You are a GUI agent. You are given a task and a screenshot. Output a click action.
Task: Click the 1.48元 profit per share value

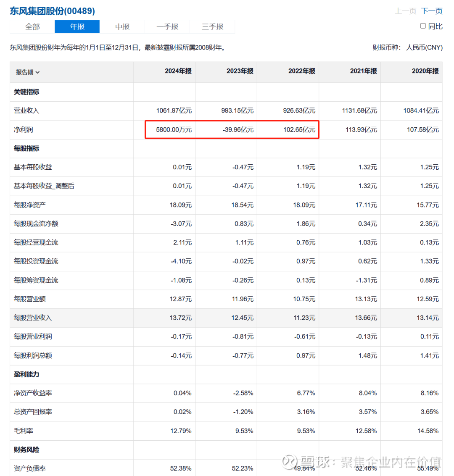(x=368, y=355)
